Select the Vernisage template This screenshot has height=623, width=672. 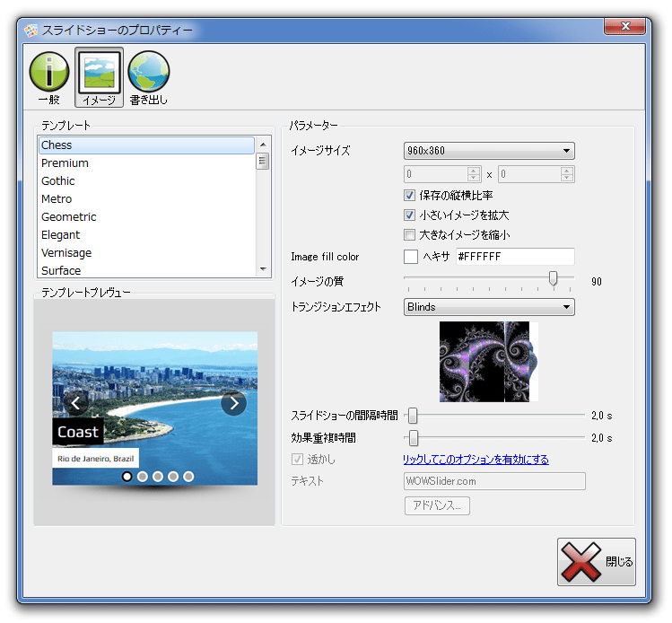coord(146,253)
